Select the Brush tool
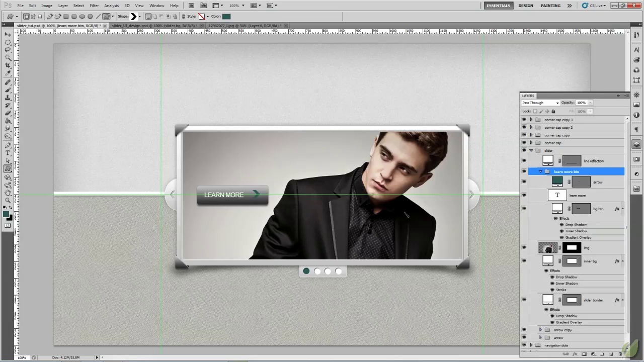 [8, 89]
